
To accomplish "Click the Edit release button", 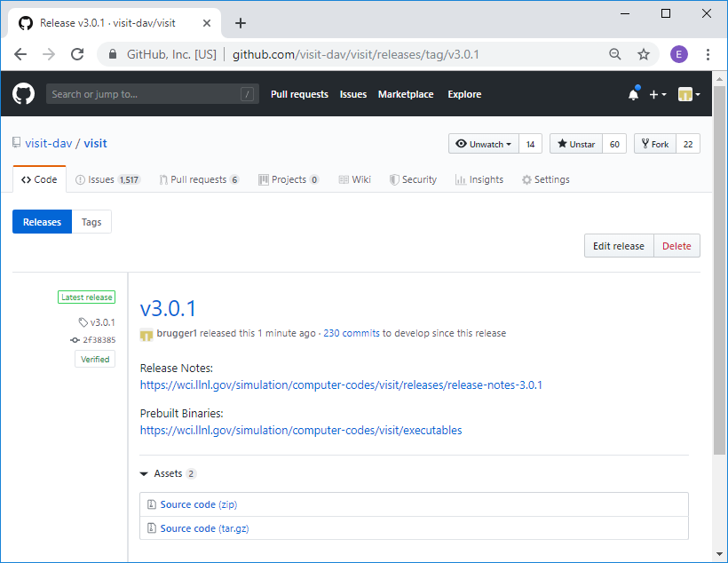I will pos(619,246).
